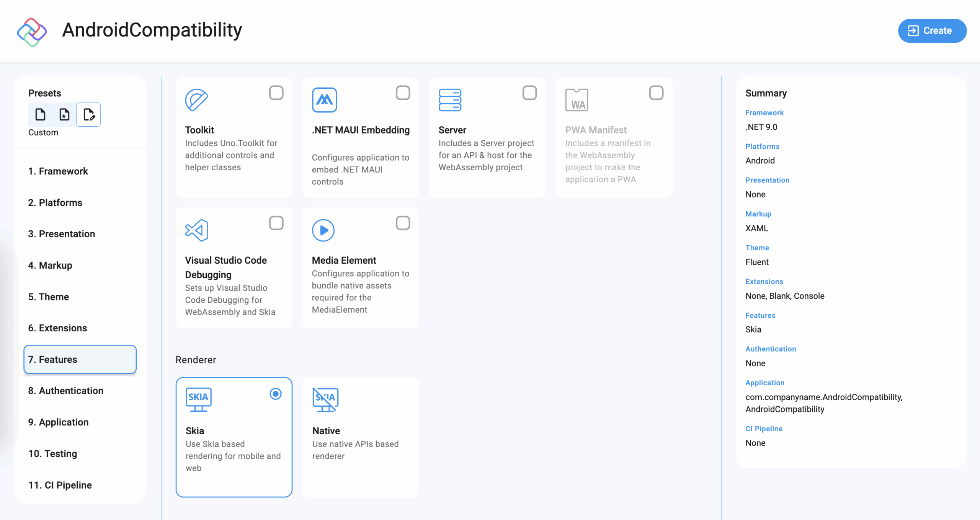
Task: Click the AndroidCompatibility project title
Action: [x=152, y=30]
